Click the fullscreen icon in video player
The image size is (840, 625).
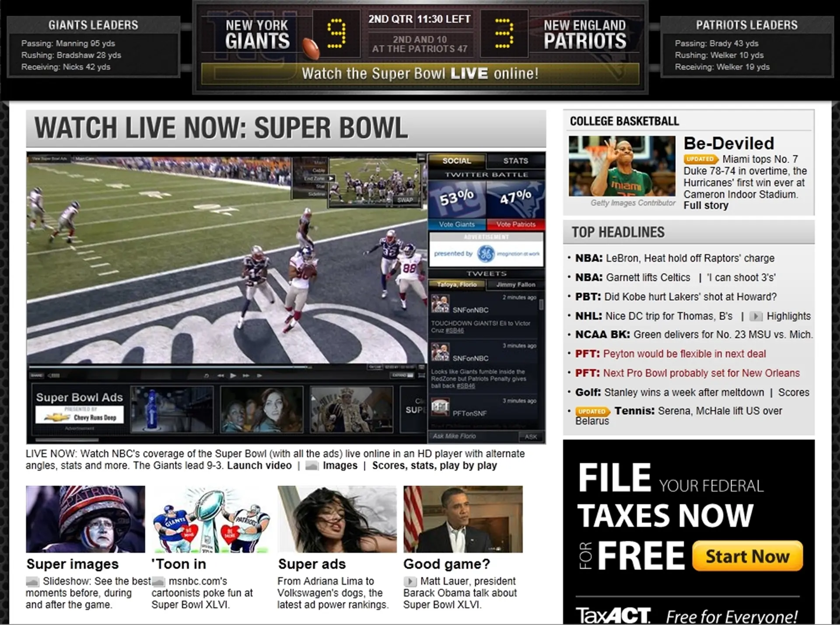(421, 375)
